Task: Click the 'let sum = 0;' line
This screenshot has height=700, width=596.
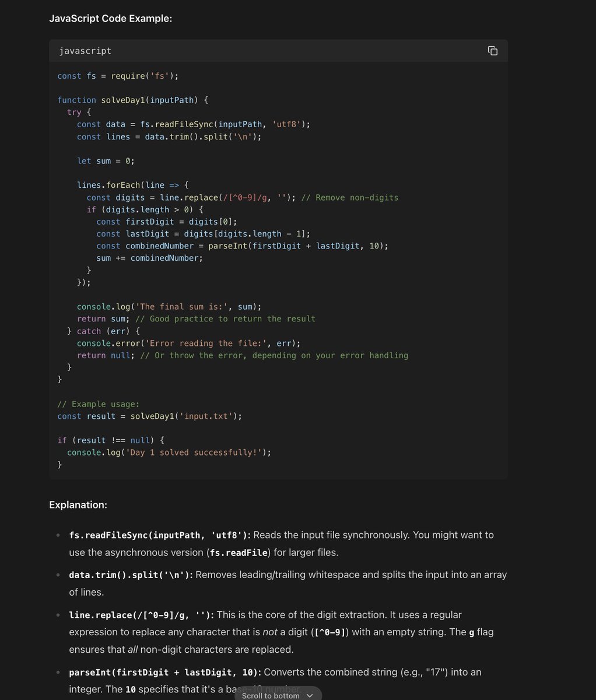Action: click(x=106, y=160)
